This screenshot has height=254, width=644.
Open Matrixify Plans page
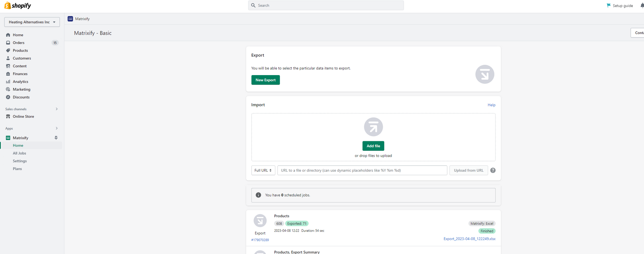pyautogui.click(x=17, y=169)
